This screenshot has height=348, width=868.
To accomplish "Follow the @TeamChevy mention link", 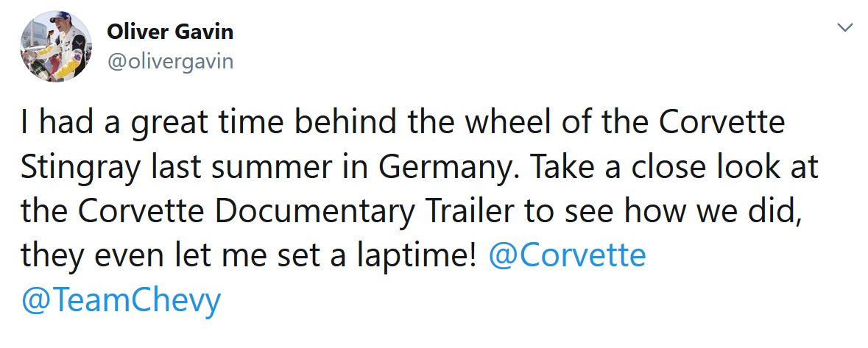I will pos(121,300).
